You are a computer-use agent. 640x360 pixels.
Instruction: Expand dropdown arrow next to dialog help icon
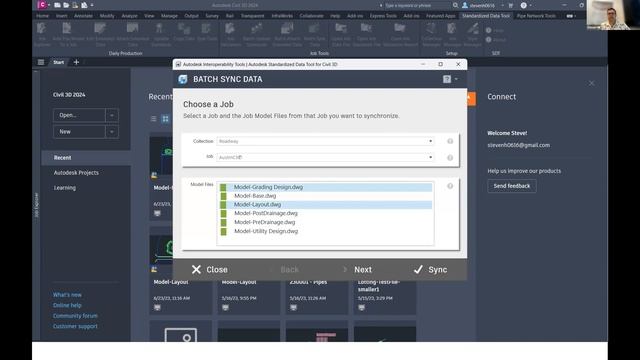pos(456,79)
